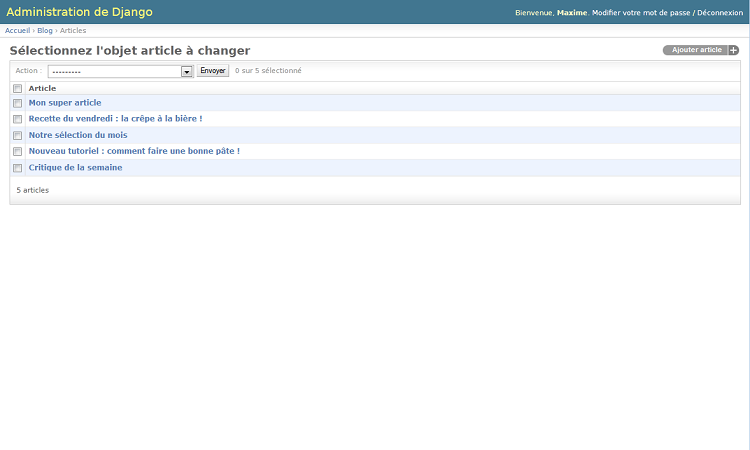The width and height of the screenshot is (750, 450).
Task: Log out via the Déconnexion link
Action: click(720, 13)
